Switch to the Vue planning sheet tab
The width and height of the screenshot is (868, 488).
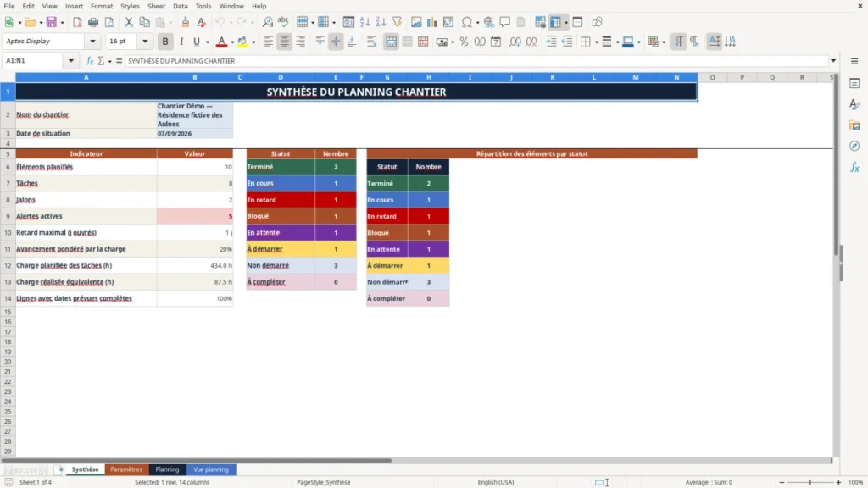click(211, 469)
